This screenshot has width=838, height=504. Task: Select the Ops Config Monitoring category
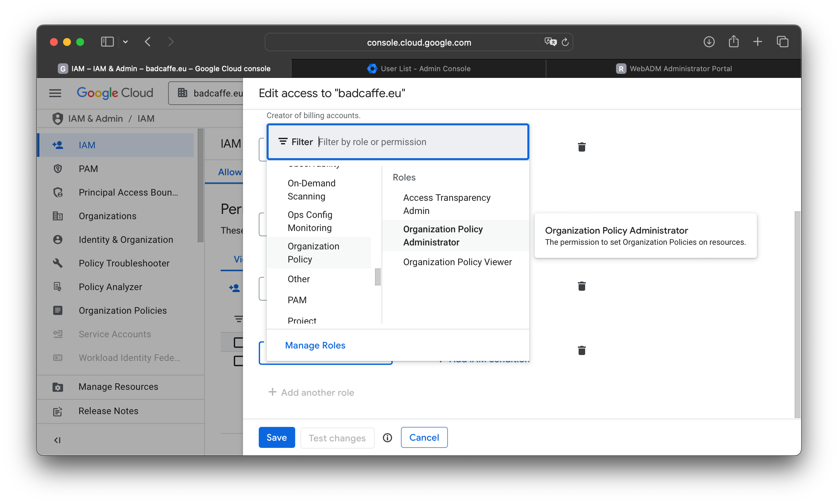coord(319,221)
